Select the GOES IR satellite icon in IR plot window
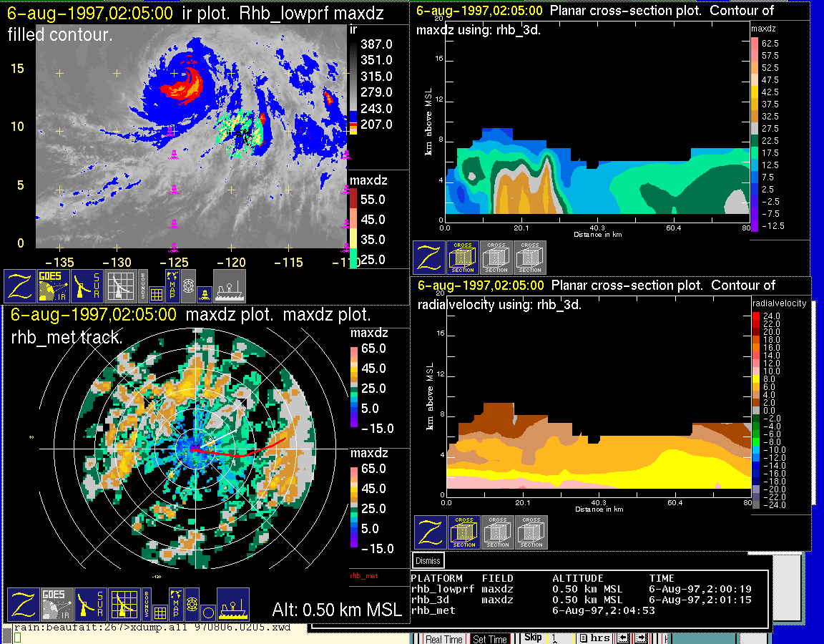Image resolution: width=824 pixels, height=644 pixels. point(55,286)
